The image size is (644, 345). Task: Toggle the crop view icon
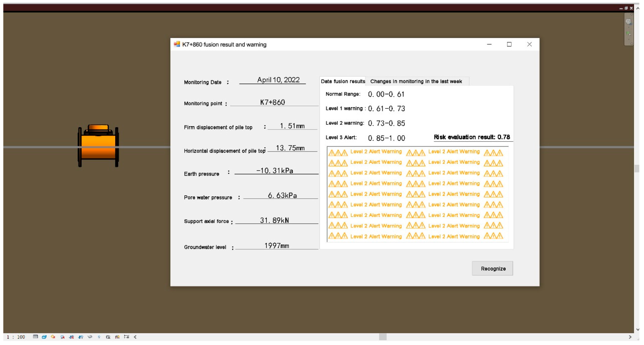[72, 337]
